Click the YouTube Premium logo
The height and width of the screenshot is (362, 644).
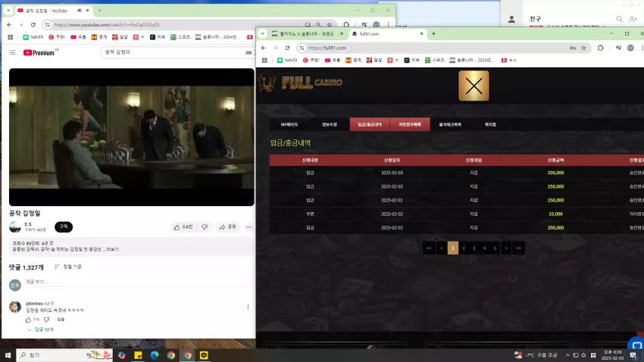[x=39, y=52]
